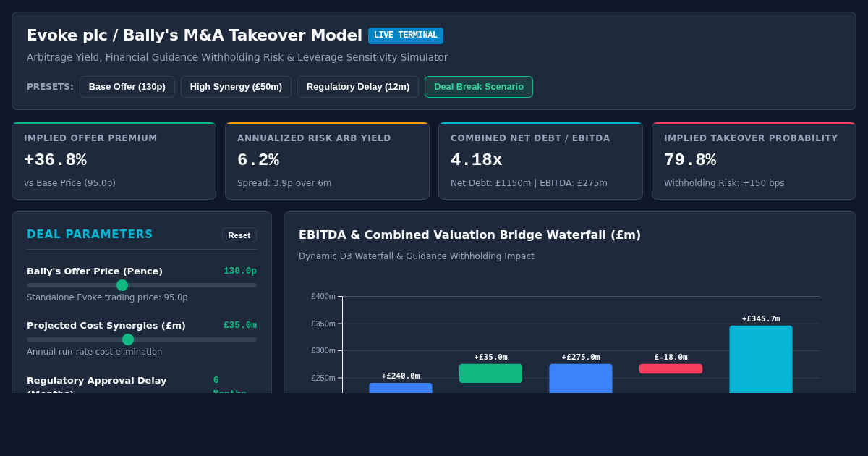Click the +36.8% premium figure

coord(55,160)
